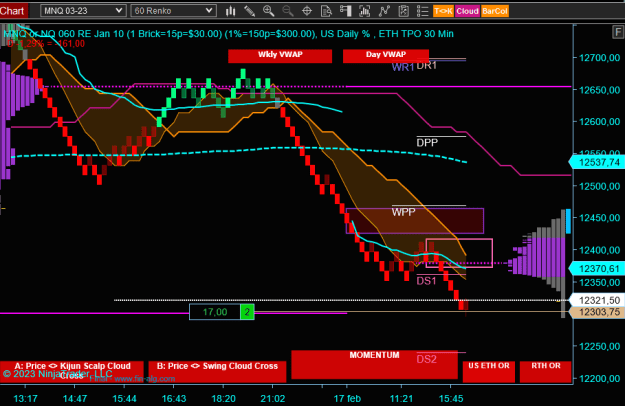Click the 21:02 time axis label
Image resolution: width=625 pixels, height=406 pixels.
pyautogui.click(x=273, y=398)
